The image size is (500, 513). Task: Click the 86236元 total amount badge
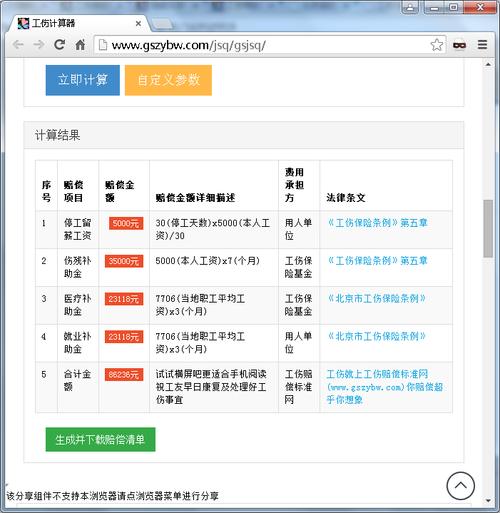tap(124, 375)
